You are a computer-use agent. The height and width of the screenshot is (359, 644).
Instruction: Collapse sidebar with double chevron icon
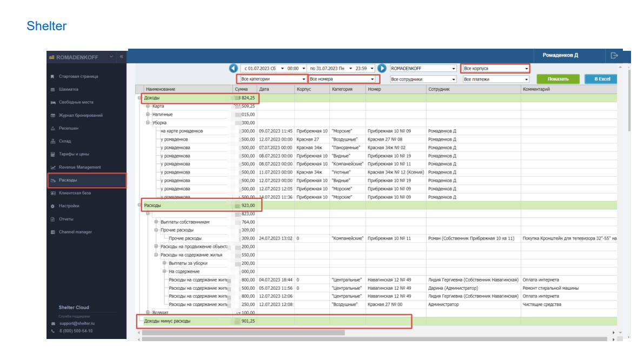pyautogui.click(x=122, y=57)
